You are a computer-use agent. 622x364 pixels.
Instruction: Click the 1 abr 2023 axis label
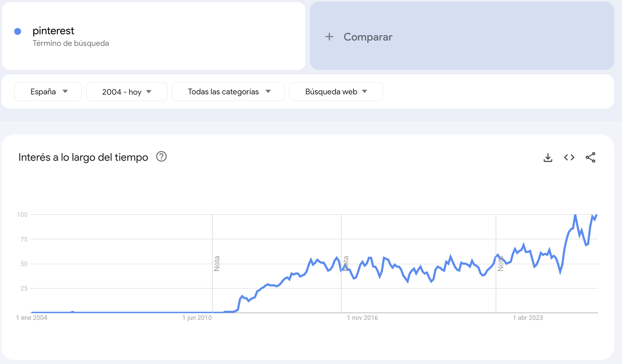click(528, 318)
